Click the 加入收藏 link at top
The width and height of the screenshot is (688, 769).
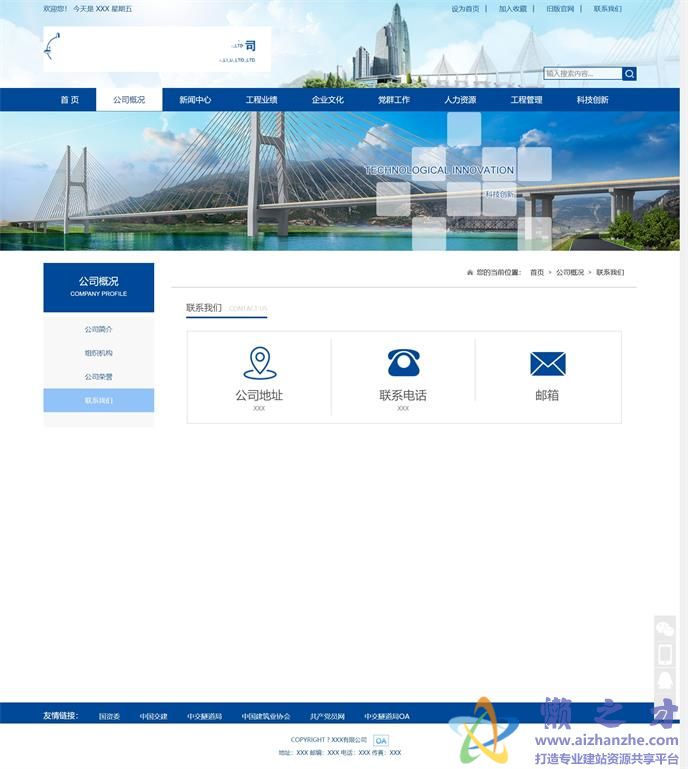click(512, 9)
